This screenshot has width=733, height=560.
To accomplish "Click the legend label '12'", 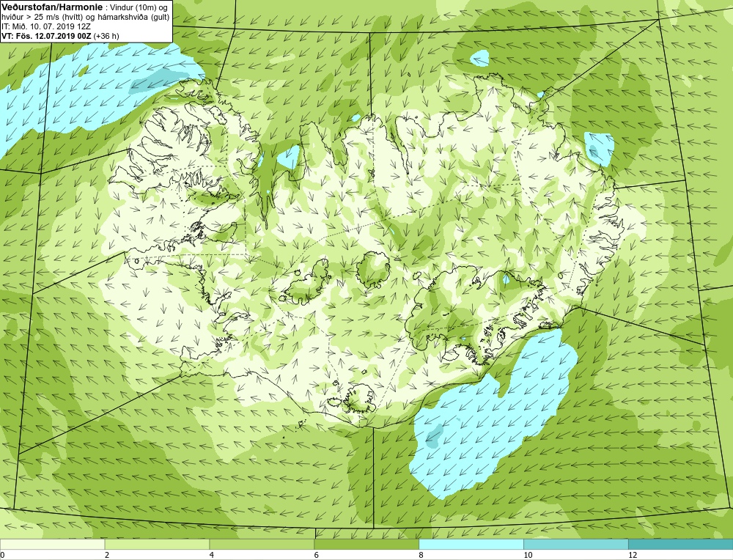I will pyautogui.click(x=632, y=555).
